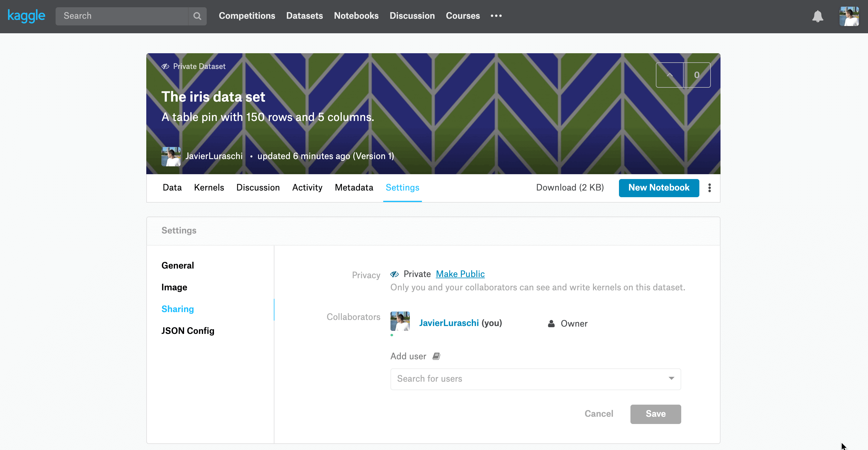The image size is (868, 450).
Task: Open the three-dot menu beside New Notebook
Action: coord(709,188)
